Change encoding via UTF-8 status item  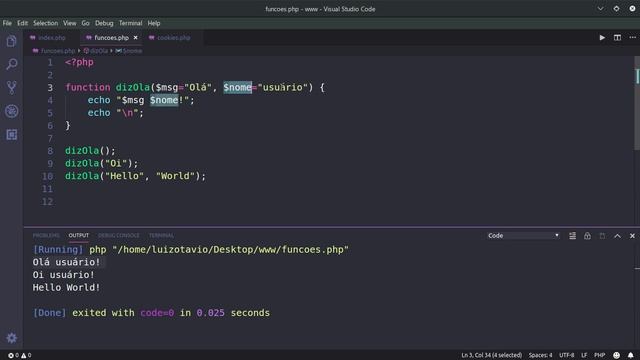tap(566, 355)
